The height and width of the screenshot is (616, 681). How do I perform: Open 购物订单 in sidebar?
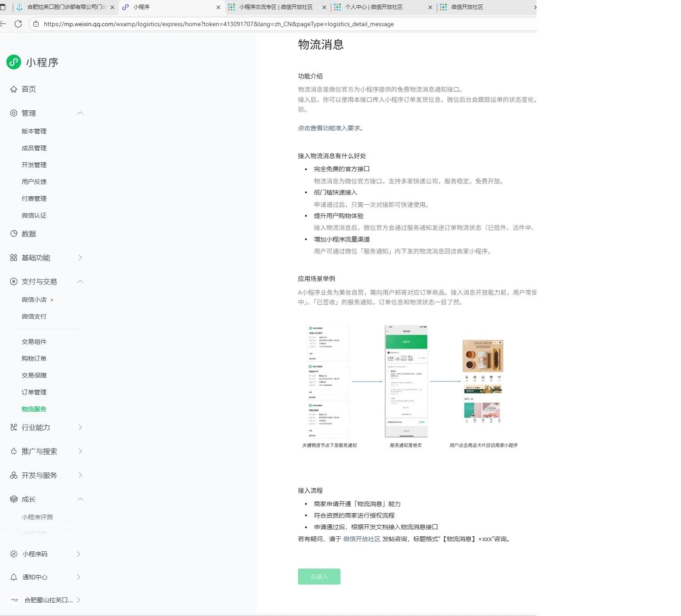click(x=34, y=359)
